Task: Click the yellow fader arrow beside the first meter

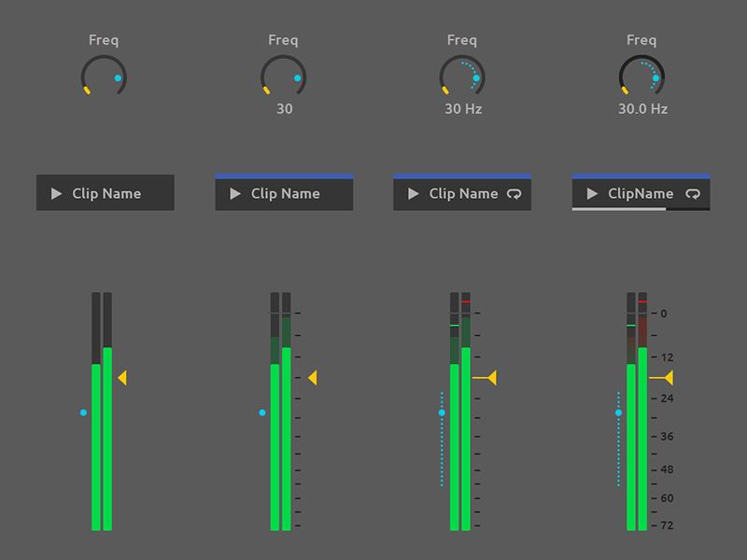Action: [x=122, y=378]
